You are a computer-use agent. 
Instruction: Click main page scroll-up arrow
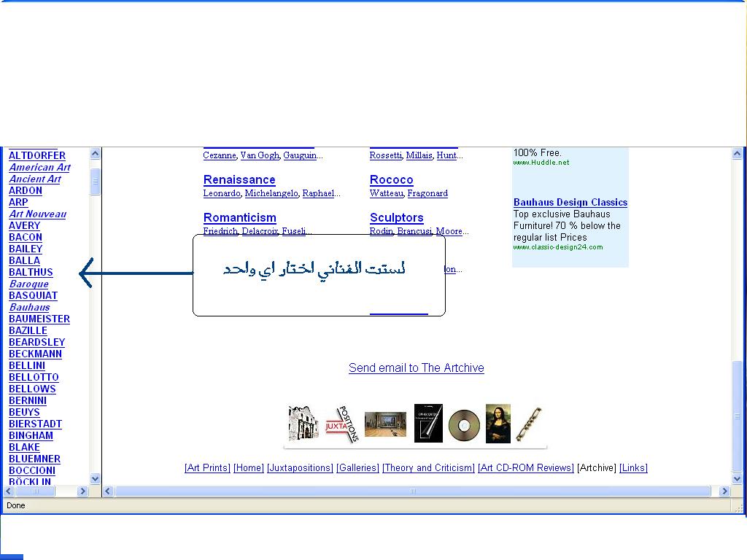(x=737, y=154)
